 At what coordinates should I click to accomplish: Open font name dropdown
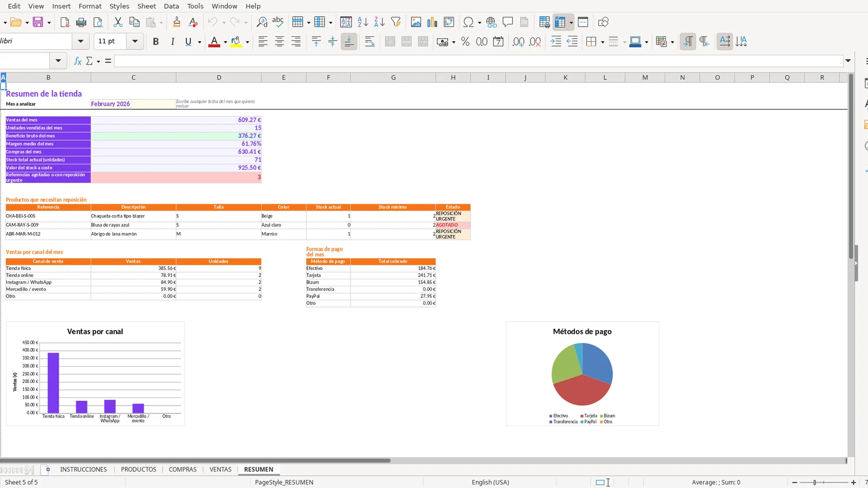(x=81, y=41)
